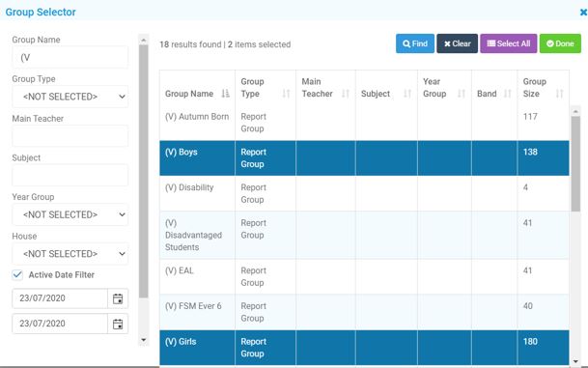588x368 pixels.
Task: Select the (V) Disadvantaged Students row
Action: click(364, 235)
